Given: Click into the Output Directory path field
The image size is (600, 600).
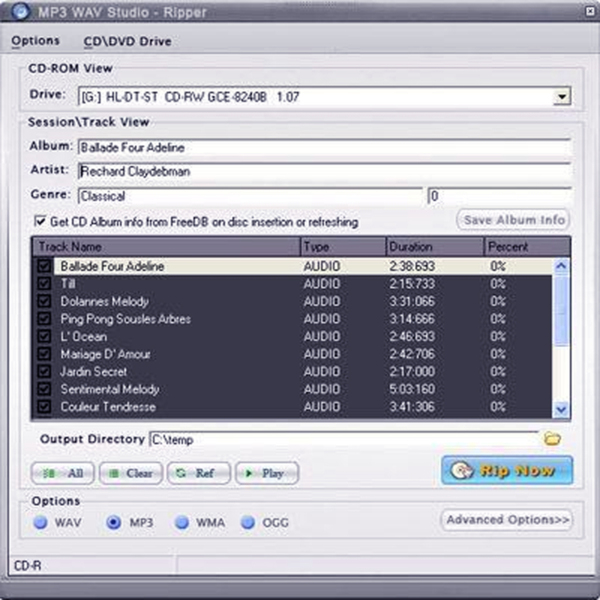Looking at the screenshot, I should tap(344, 439).
